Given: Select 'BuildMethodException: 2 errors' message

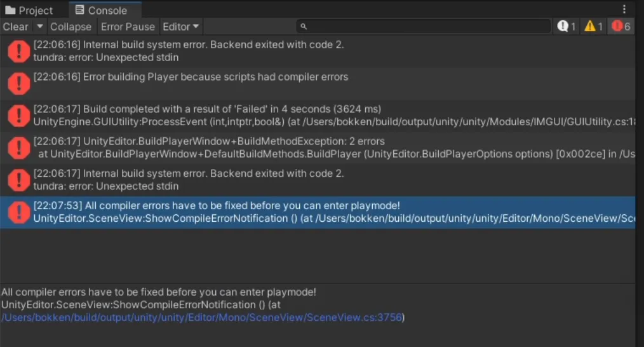Looking at the screenshot, I should coord(318,147).
